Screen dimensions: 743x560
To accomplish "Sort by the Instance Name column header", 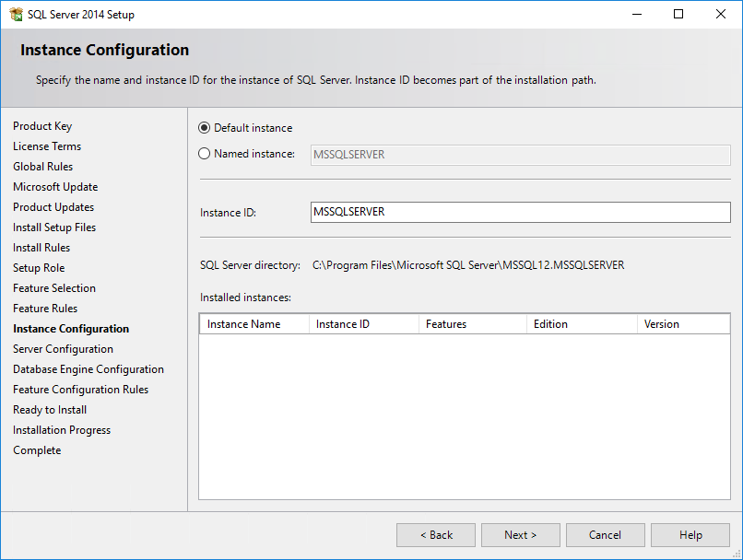I will point(254,324).
